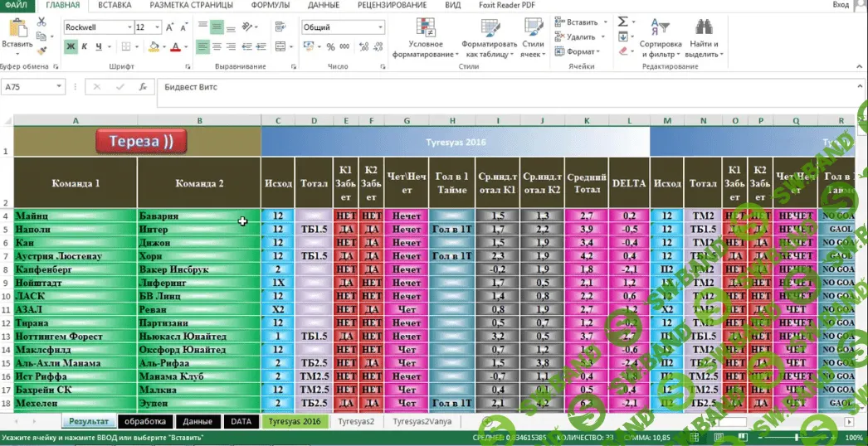
Task: Click the Format Painter brush icon
Action: (x=41, y=51)
